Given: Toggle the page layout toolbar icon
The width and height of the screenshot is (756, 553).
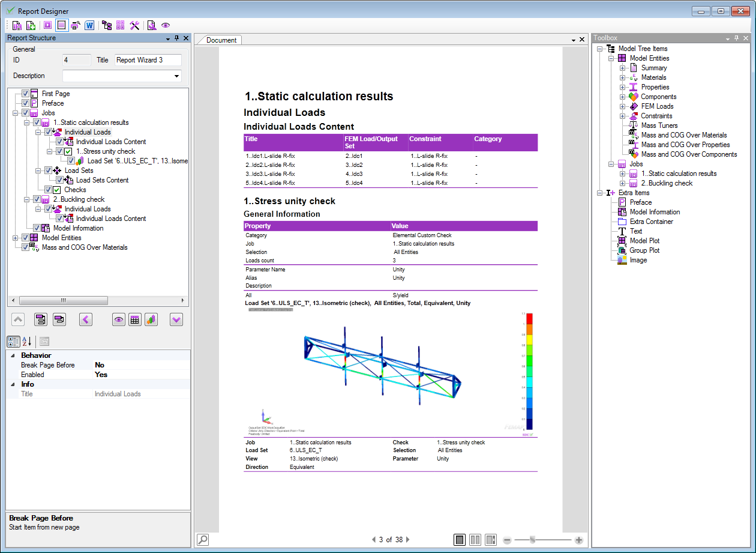Looking at the screenshot, I should (61, 25).
